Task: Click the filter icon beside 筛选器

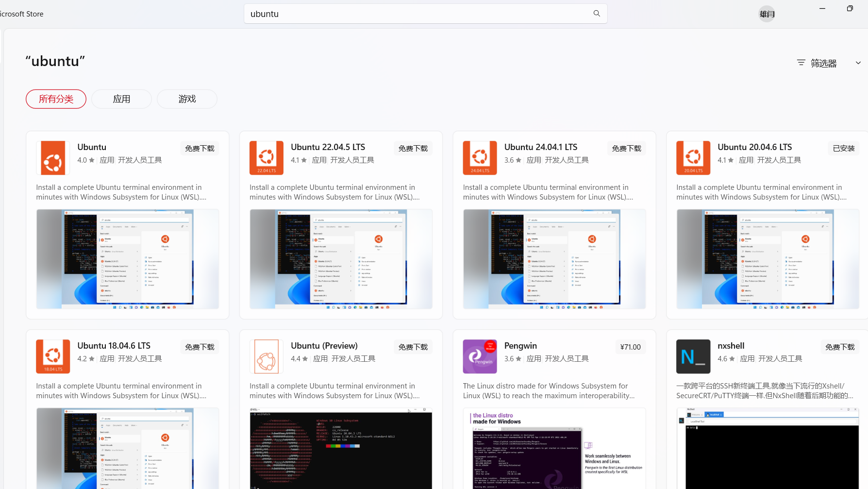Action: coord(801,63)
